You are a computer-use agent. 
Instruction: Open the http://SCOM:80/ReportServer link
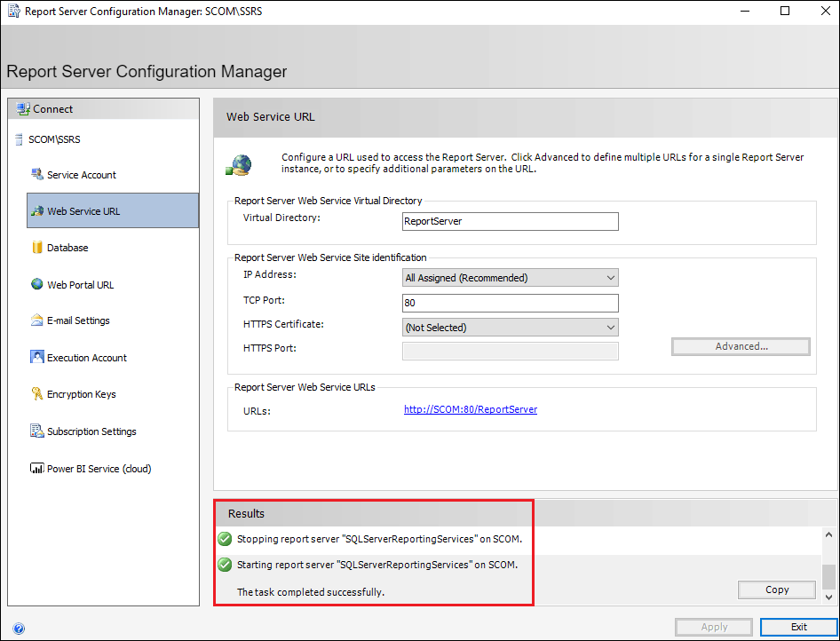coord(471,409)
